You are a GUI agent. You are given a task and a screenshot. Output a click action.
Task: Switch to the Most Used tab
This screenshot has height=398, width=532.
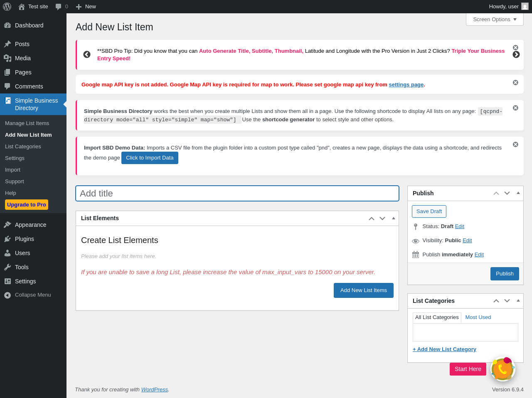pos(478,317)
